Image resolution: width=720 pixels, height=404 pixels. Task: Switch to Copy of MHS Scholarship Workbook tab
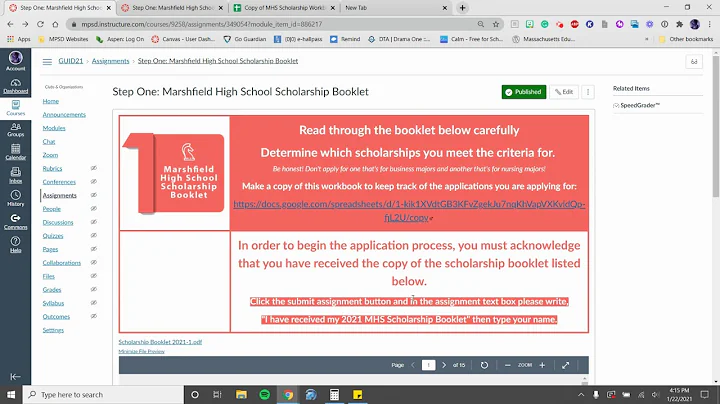[x=284, y=8]
